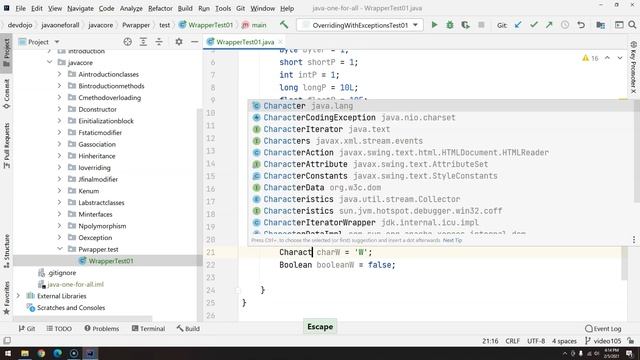
Task: Open the Tools menu
Action: [223, 8]
